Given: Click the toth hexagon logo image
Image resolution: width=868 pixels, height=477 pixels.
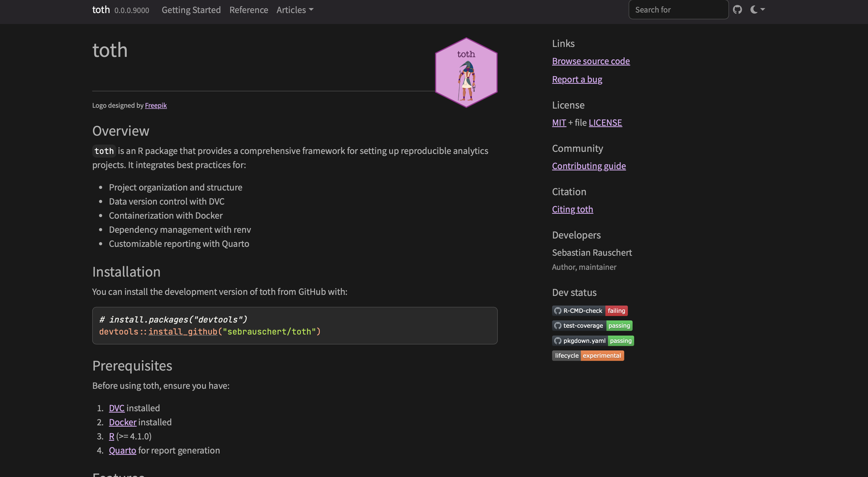Looking at the screenshot, I should [x=466, y=73].
